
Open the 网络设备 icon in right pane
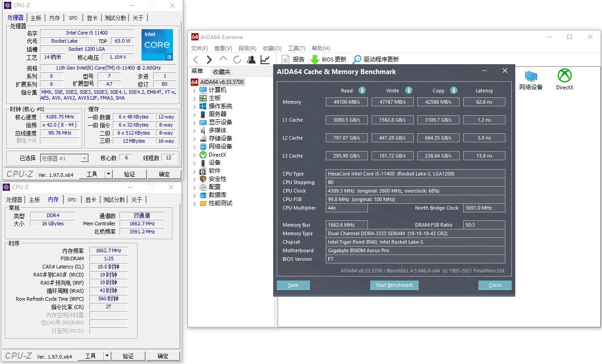click(x=531, y=75)
